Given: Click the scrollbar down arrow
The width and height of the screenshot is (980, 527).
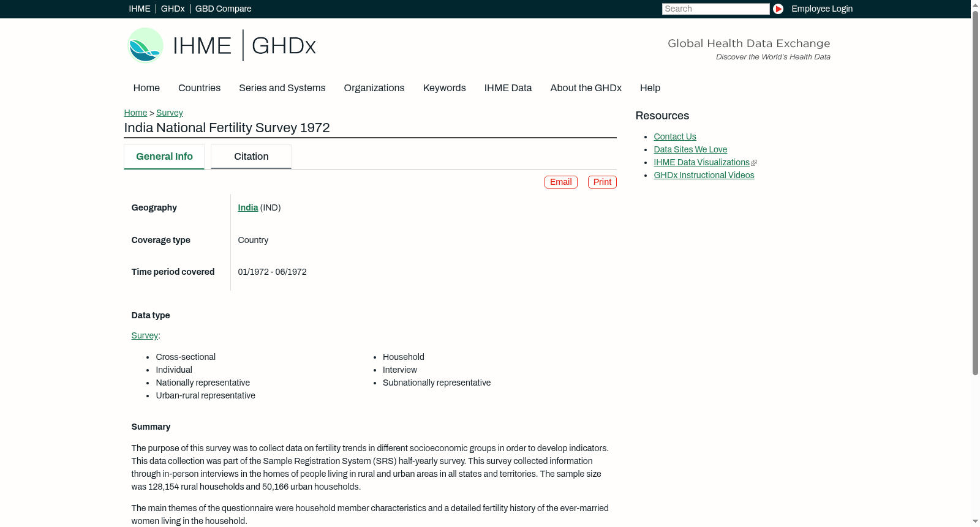Looking at the screenshot, I should pyautogui.click(x=975, y=522).
